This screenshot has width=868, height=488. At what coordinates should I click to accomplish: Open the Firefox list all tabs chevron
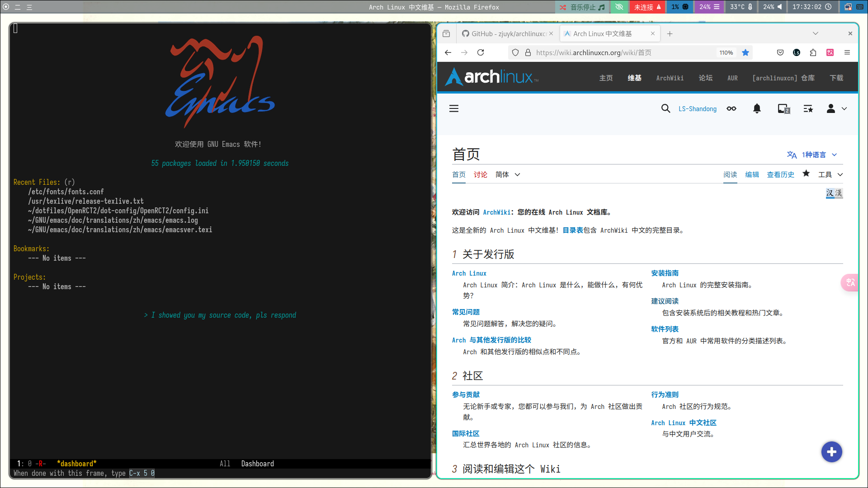click(x=816, y=33)
